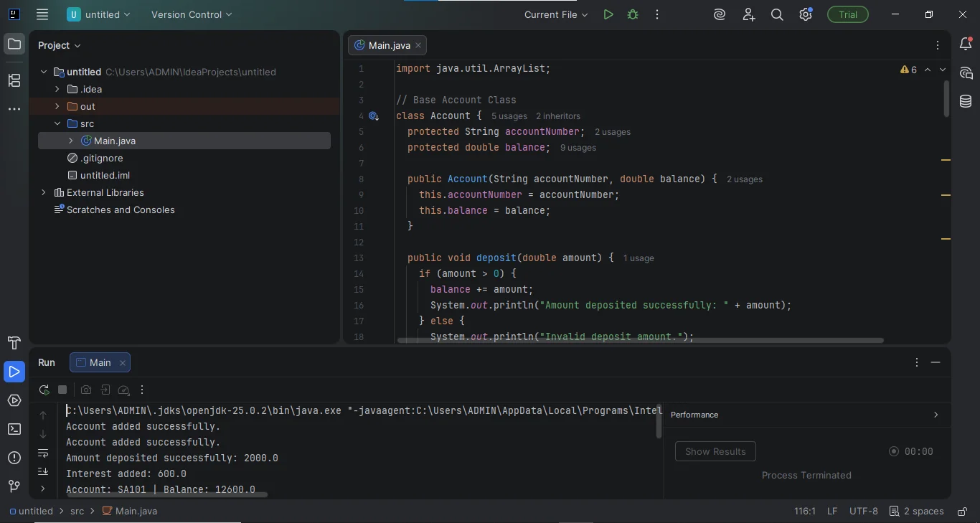980x523 pixels.
Task: Open the Terminal tool window
Action: tap(14, 429)
